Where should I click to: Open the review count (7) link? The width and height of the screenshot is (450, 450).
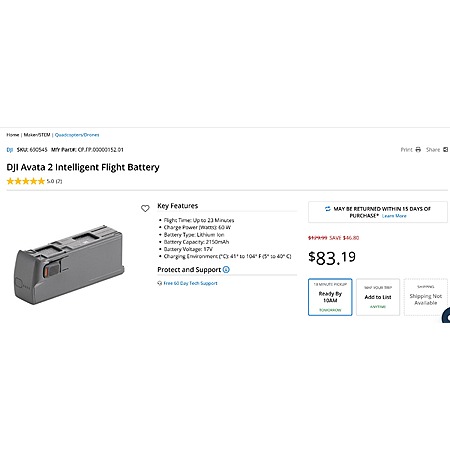59,181
